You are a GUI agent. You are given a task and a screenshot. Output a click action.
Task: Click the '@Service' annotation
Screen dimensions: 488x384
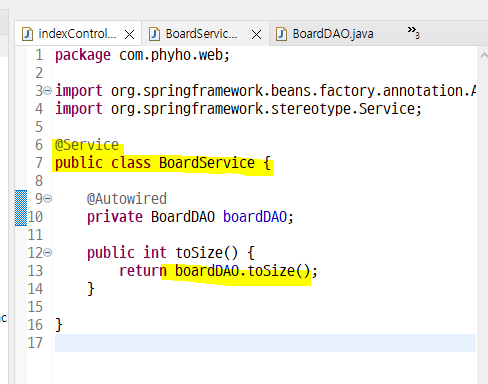pos(87,145)
